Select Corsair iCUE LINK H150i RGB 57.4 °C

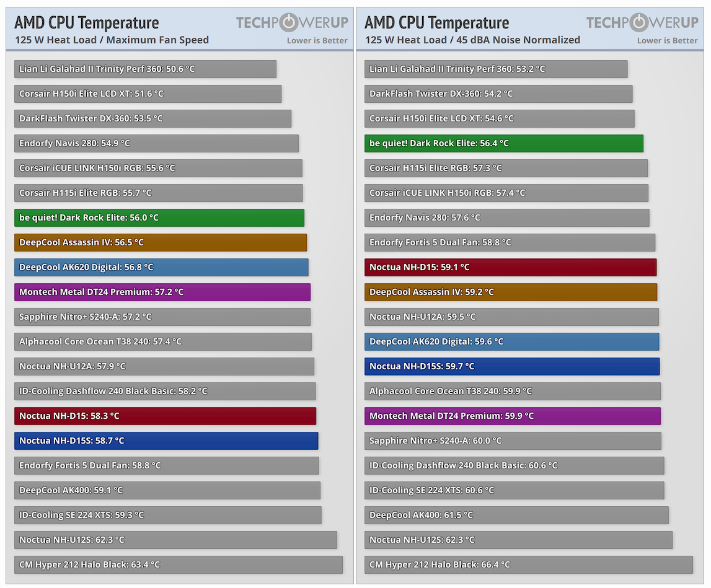(506, 193)
